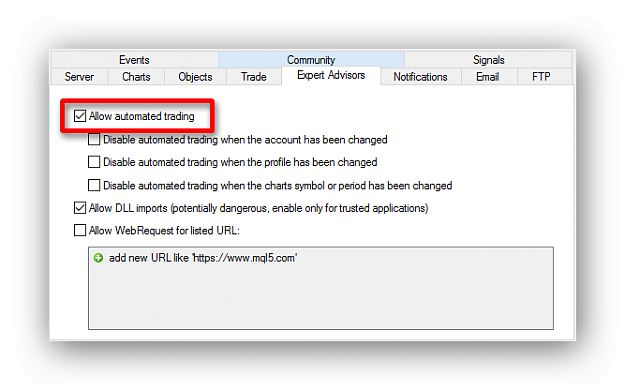Viewport: 625px width, 390px height.
Task: Toggle Allow automated trading checkbox
Action: pos(80,116)
